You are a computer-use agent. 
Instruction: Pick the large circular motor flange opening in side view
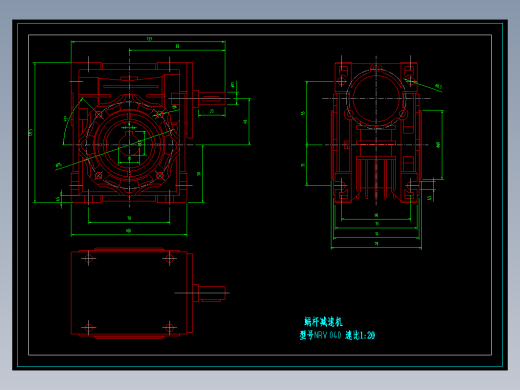pos(376,99)
